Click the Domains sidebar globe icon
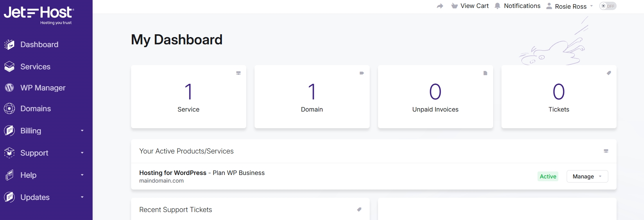Screen dimensions: 644x220 click(x=9, y=108)
